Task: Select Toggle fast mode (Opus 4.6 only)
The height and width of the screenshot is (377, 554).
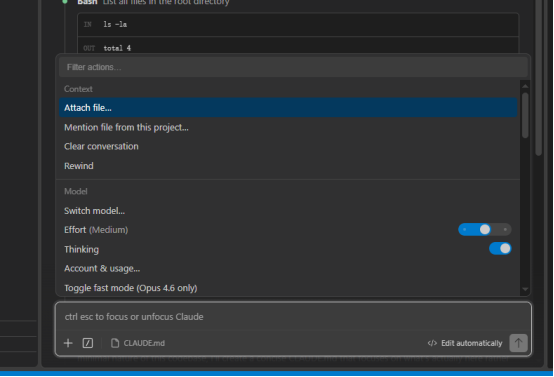Action: [x=288, y=288]
